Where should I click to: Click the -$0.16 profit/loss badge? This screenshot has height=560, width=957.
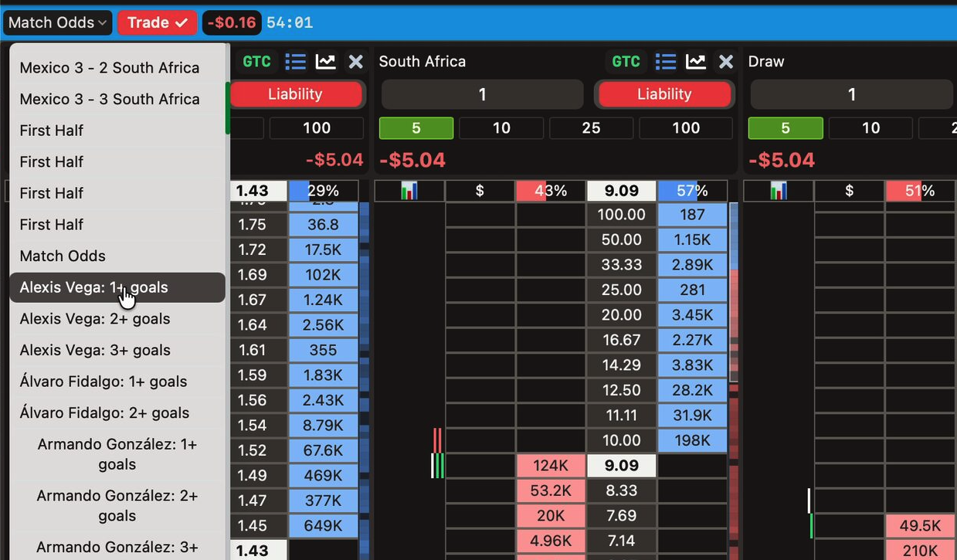(x=232, y=22)
